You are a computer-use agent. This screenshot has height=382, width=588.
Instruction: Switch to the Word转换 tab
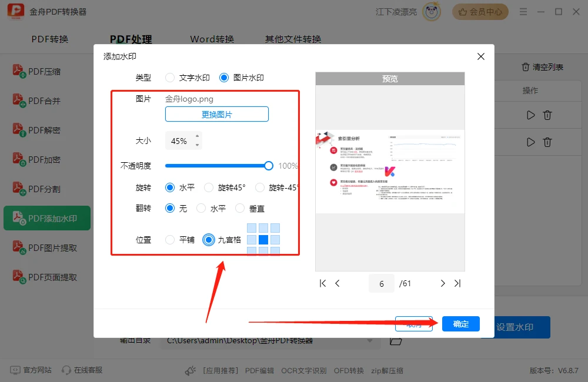pos(211,39)
